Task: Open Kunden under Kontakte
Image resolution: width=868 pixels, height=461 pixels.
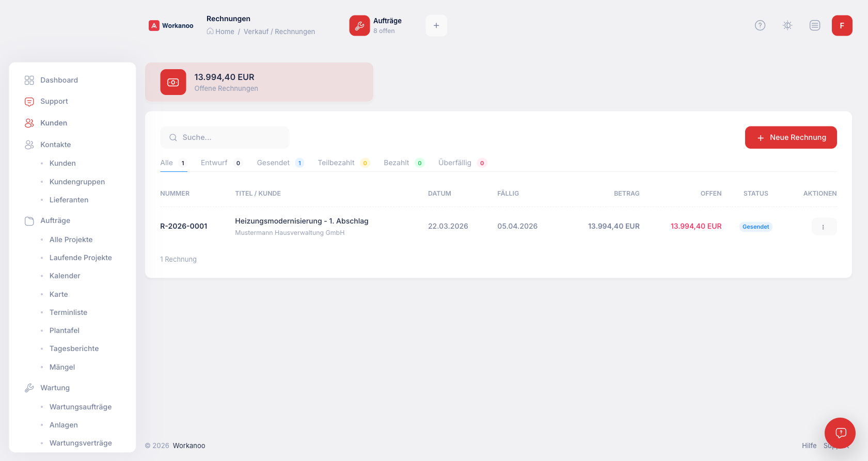Action: coord(62,163)
